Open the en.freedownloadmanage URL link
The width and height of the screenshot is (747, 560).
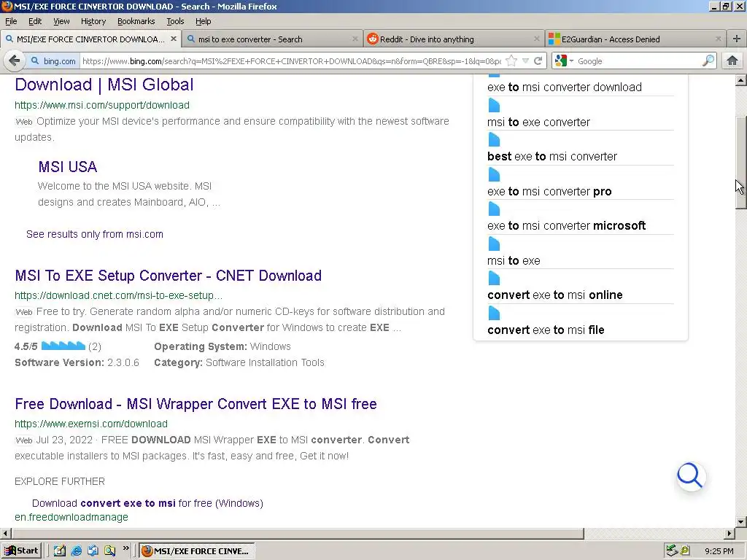[x=71, y=517]
